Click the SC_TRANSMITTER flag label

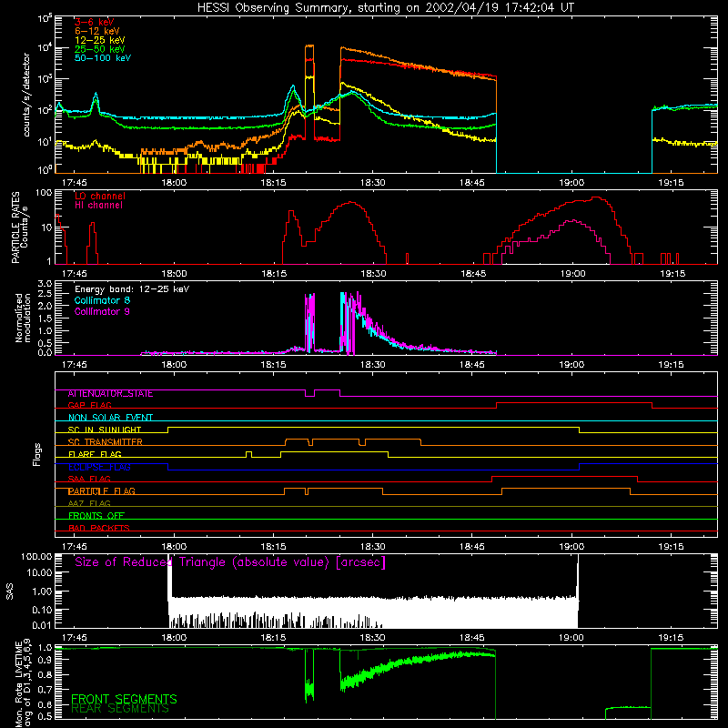(106, 442)
